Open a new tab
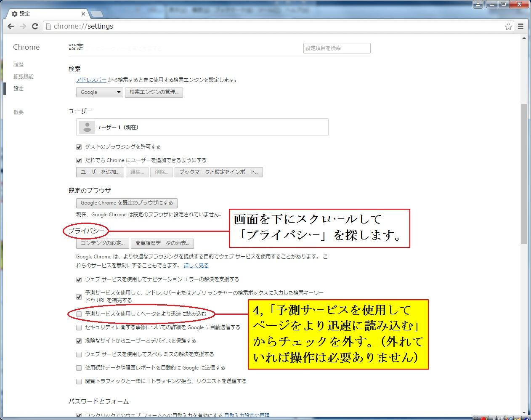531x420 pixels. click(x=97, y=14)
